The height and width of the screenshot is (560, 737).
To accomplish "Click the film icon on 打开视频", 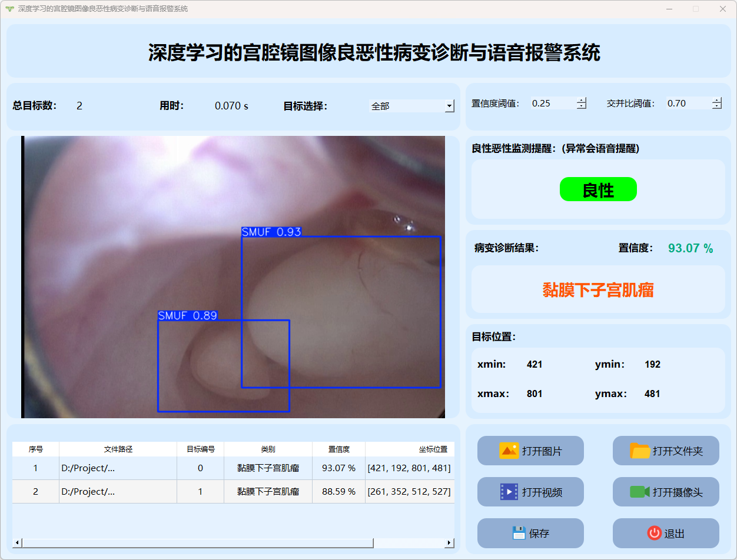I will pos(509,492).
